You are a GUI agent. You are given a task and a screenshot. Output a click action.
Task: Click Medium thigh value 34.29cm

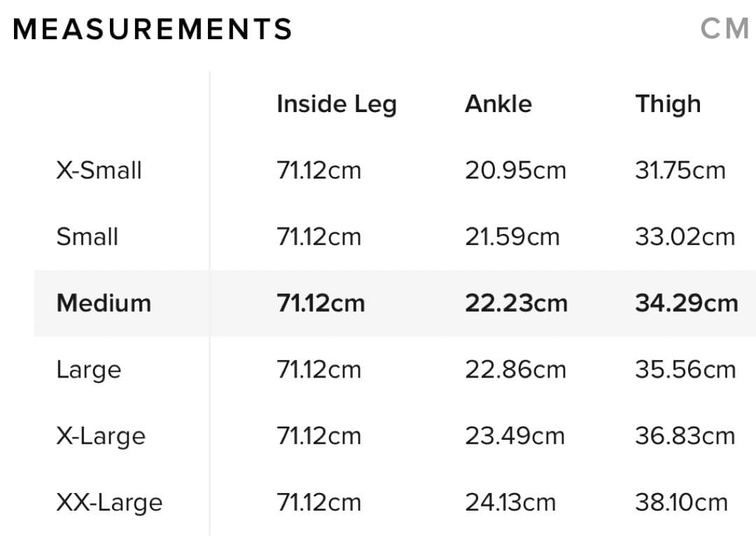(686, 303)
